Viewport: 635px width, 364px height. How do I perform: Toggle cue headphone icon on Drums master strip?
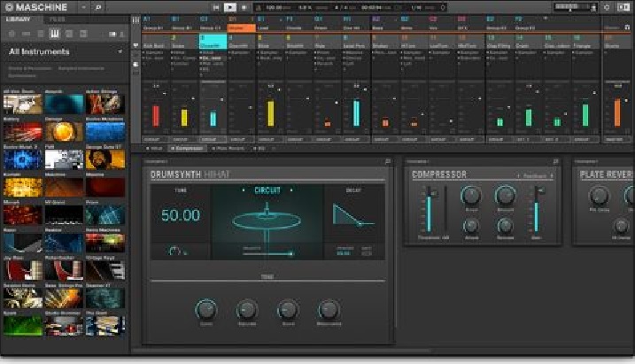pyautogui.click(x=627, y=27)
